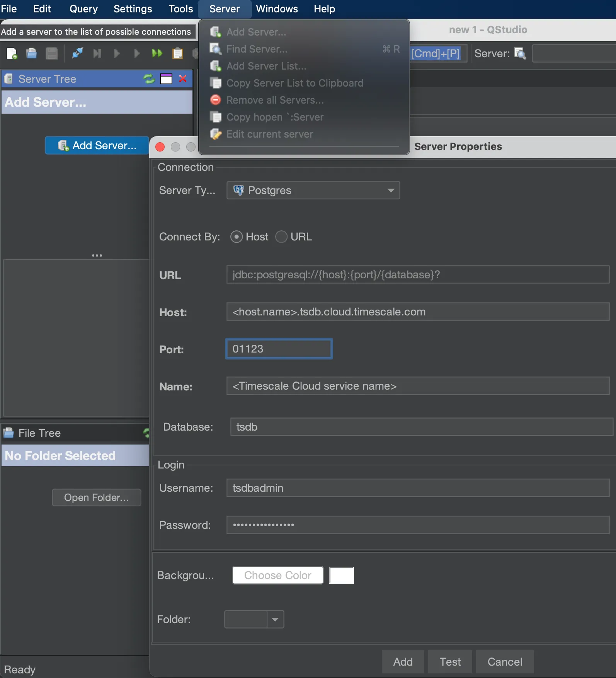This screenshot has width=616, height=678.
Task: Click the Name input field
Action: (418, 386)
